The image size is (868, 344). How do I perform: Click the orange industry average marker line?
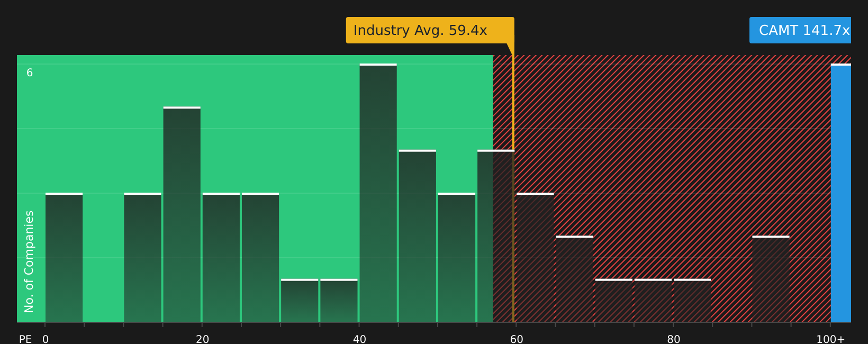[x=513, y=183]
